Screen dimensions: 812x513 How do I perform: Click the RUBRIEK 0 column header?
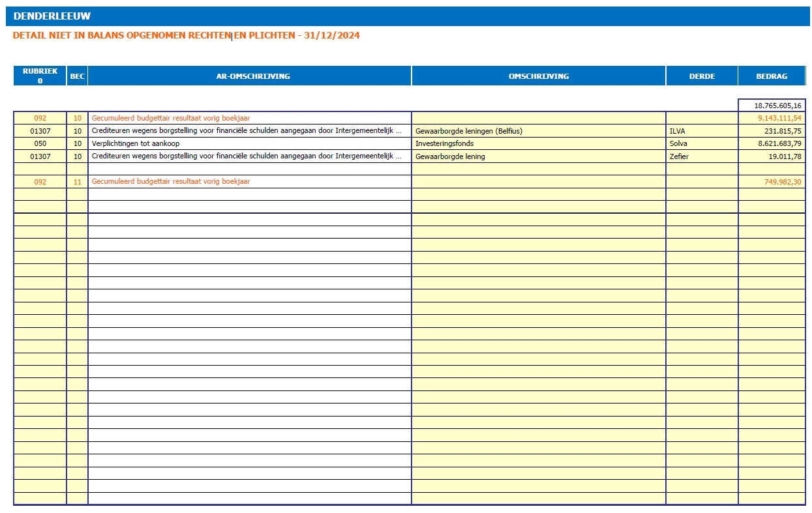pos(40,76)
